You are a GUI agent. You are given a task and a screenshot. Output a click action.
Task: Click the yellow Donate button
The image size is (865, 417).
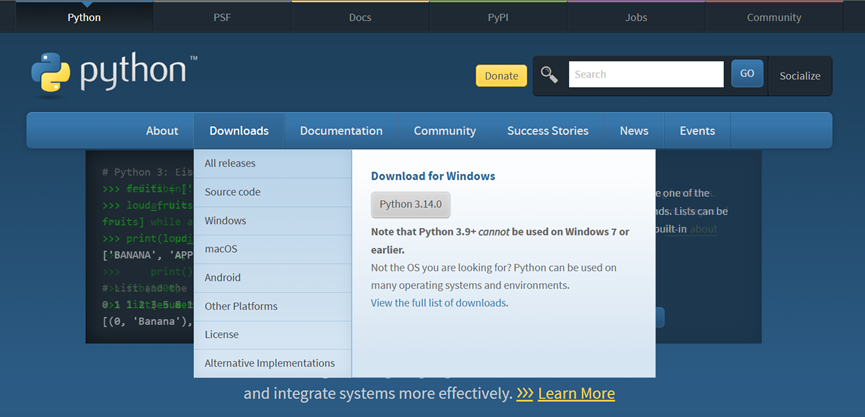(x=501, y=76)
